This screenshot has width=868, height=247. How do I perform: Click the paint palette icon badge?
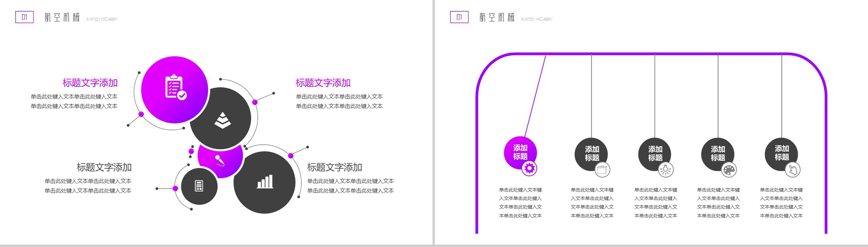click(x=729, y=170)
